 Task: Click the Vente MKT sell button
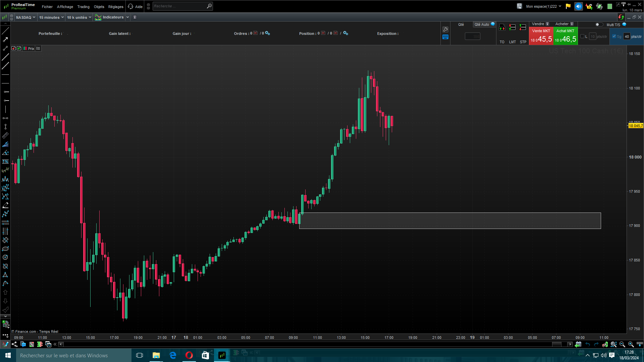click(x=541, y=36)
